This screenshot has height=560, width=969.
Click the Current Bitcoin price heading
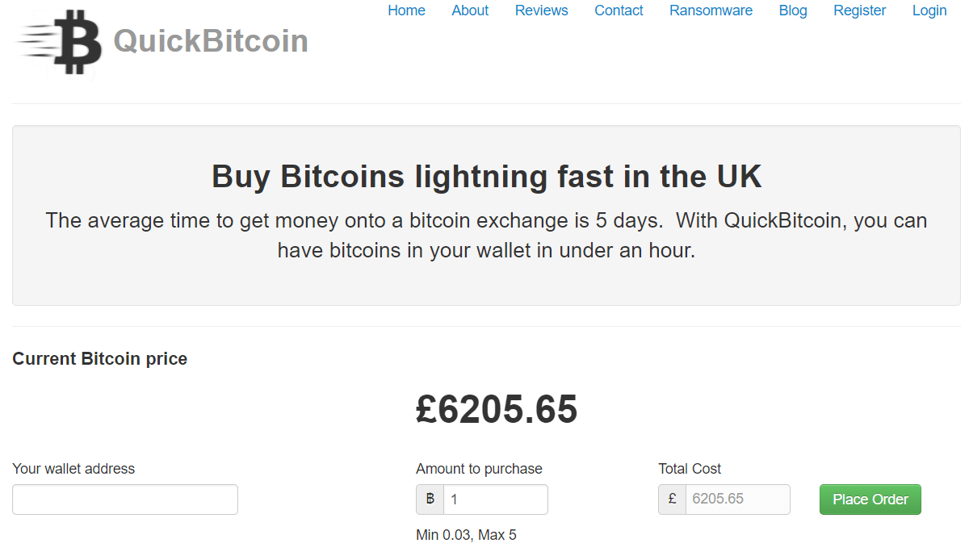pyautogui.click(x=100, y=359)
